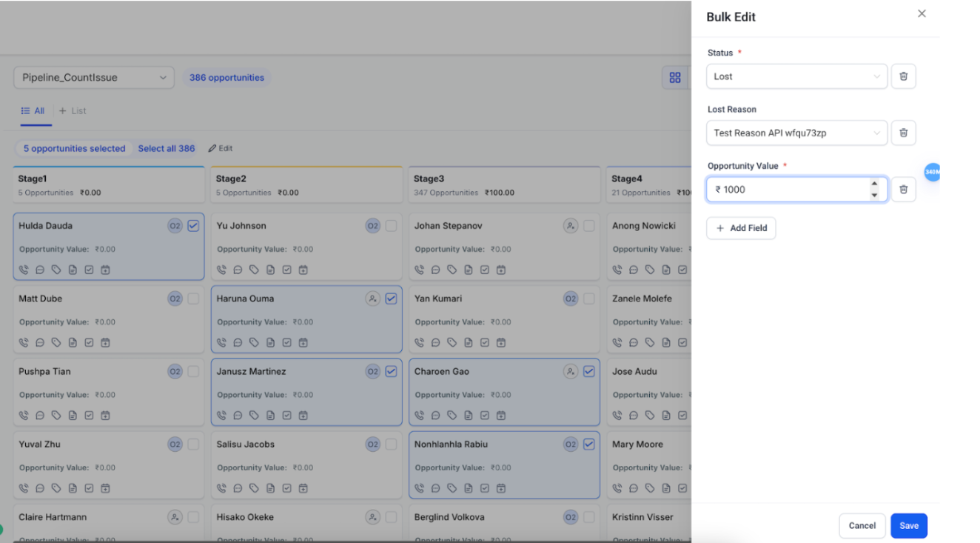Open the Lost Reason dropdown

click(x=796, y=133)
